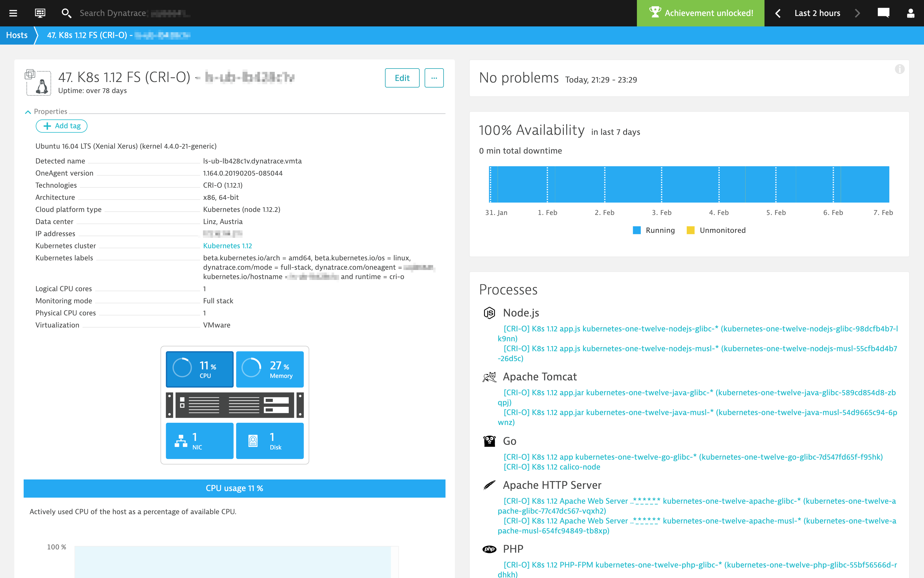Screen dimensions: 924x578
Task: Click the CRI-O (1.12.1) technologies value
Action: pos(222,186)
